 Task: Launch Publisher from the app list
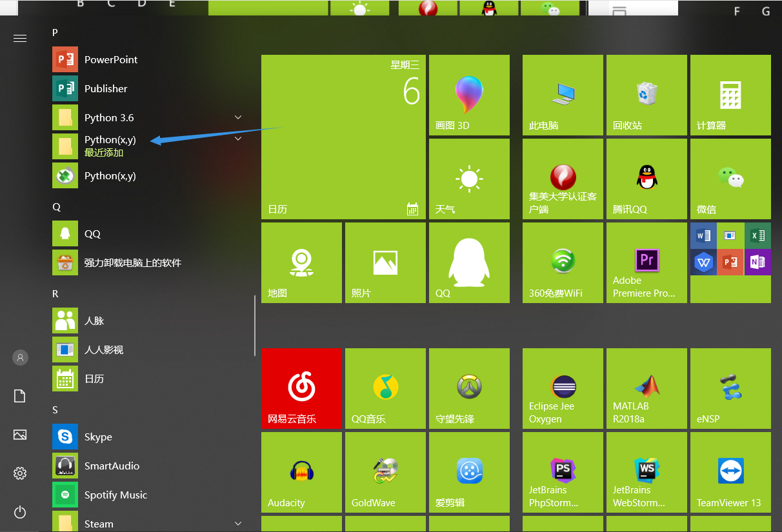pos(148,88)
